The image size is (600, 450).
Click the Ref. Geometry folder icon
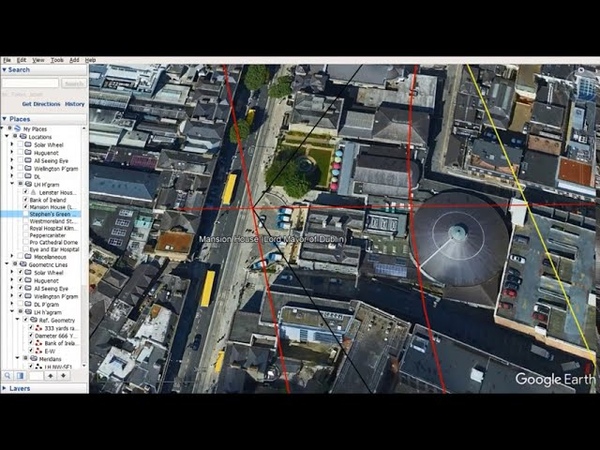pyautogui.click(x=33, y=320)
